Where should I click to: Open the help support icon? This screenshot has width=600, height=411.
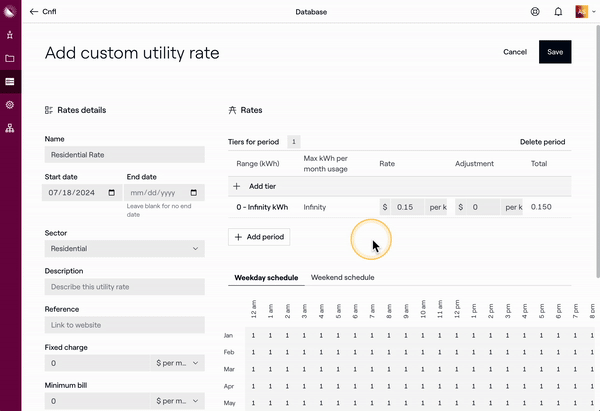pos(535,12)
